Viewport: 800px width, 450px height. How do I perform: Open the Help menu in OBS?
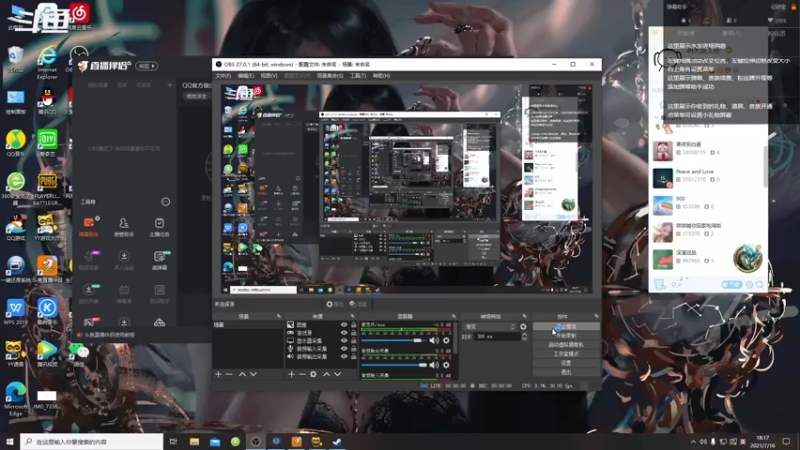(381, 76)
